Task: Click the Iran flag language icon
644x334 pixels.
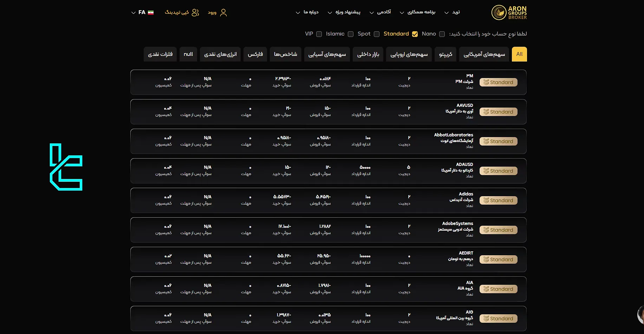Action: (x=151, y=13)
